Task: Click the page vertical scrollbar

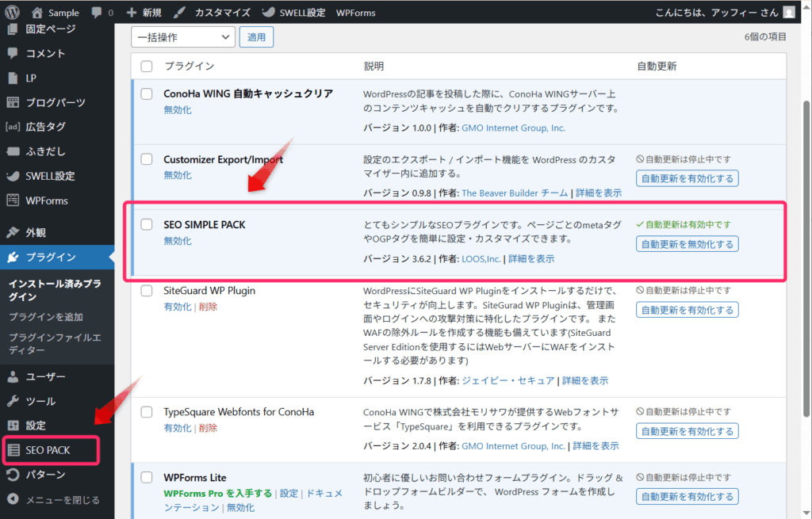Action: click(806, 259)
